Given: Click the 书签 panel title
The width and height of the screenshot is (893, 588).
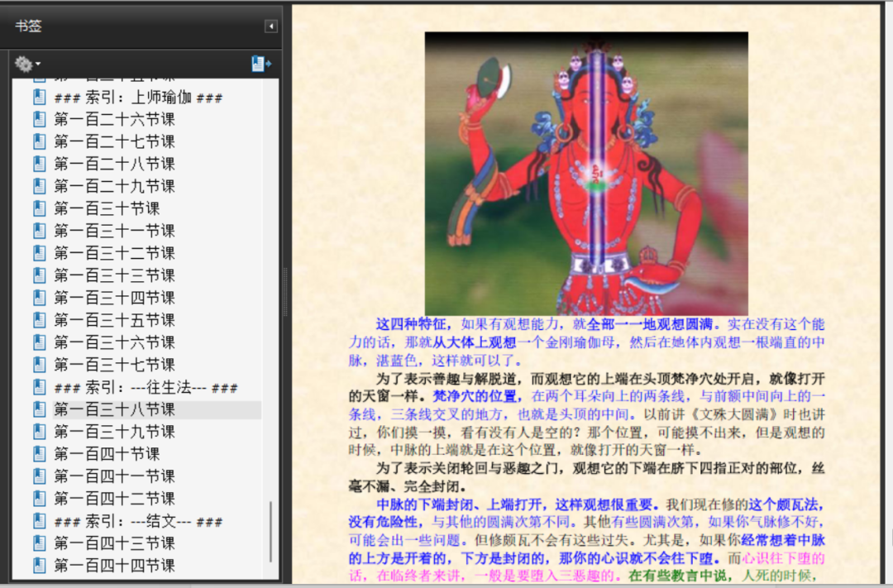Looking at the screenshot, I should (28, 26).
